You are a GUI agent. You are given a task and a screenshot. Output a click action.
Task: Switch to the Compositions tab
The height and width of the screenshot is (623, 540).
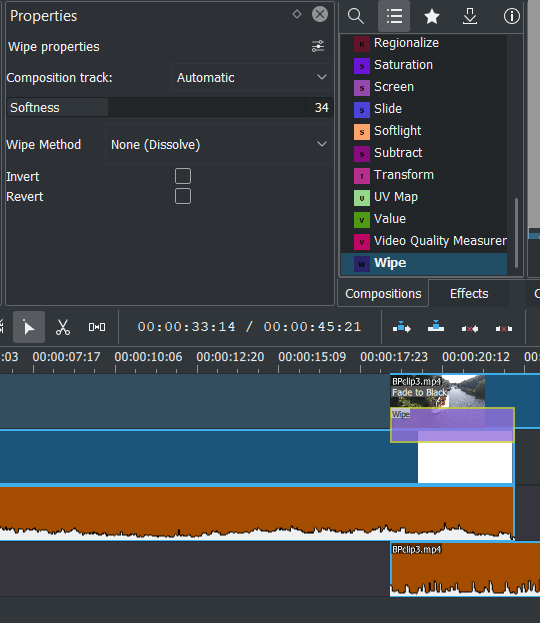pos(383,294)
